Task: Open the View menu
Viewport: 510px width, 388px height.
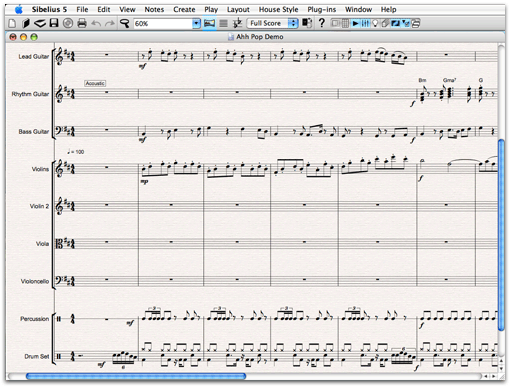Action: (x=127, y=9)
